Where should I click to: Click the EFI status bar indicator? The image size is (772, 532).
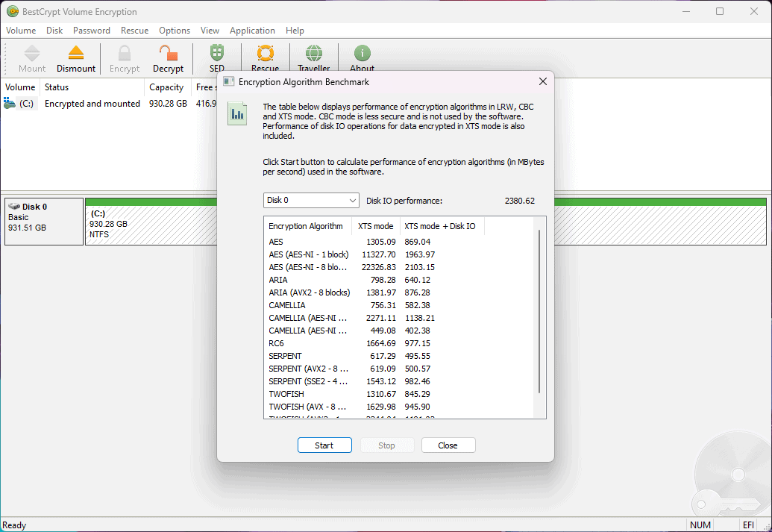(x=748, y=525)
